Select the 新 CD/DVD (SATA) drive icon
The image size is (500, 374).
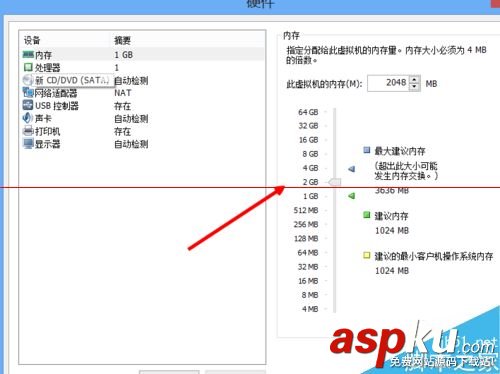click(x=28, y=80)
